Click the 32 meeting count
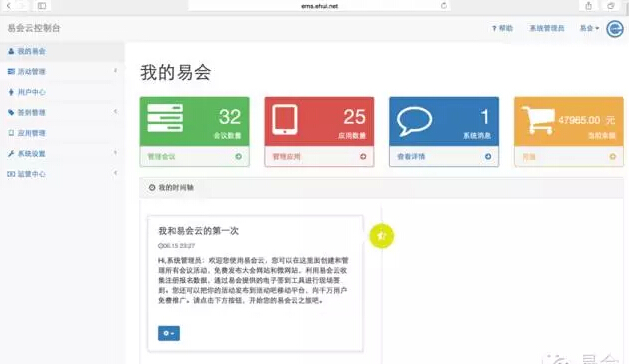 click(x=230, y=117)
